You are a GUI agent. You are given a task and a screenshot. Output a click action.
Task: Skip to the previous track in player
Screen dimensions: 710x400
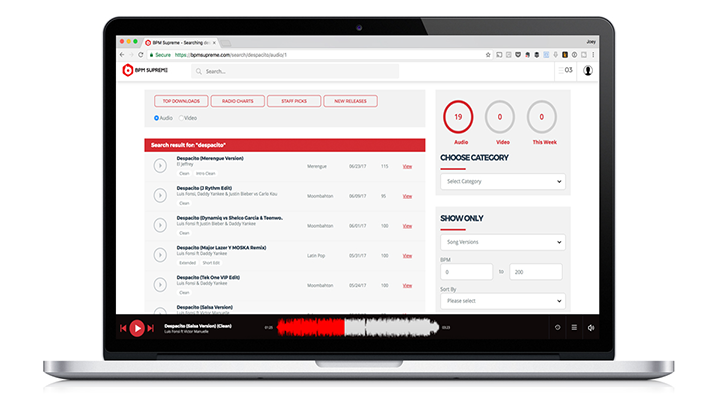tap(124, 327)
